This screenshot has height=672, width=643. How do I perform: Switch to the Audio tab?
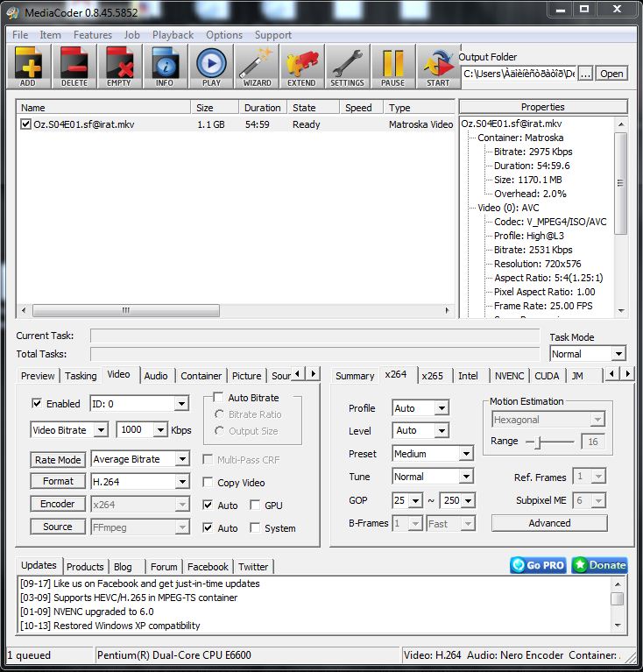[156, 376]
